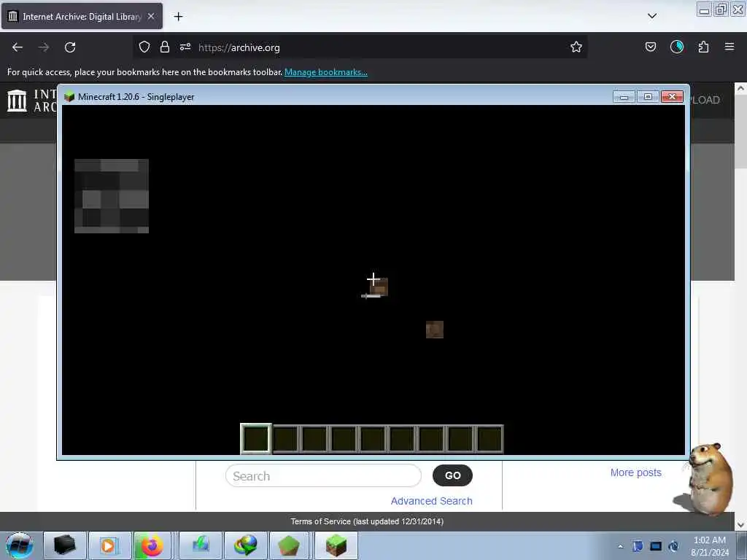Viewport: 747px width, 560px height.
Task: Click the blue flag tray icon
Action: coord(638,546)
